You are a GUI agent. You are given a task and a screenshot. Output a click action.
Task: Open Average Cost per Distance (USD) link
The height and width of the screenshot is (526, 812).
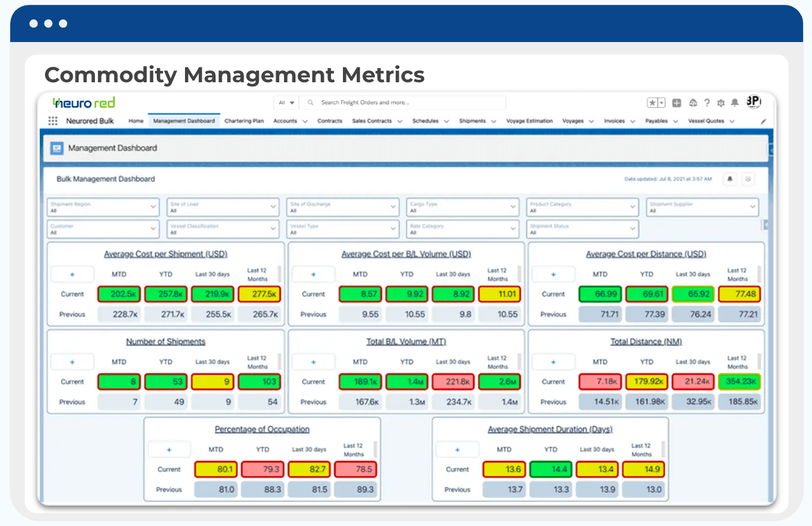click(x=646, y=254)
